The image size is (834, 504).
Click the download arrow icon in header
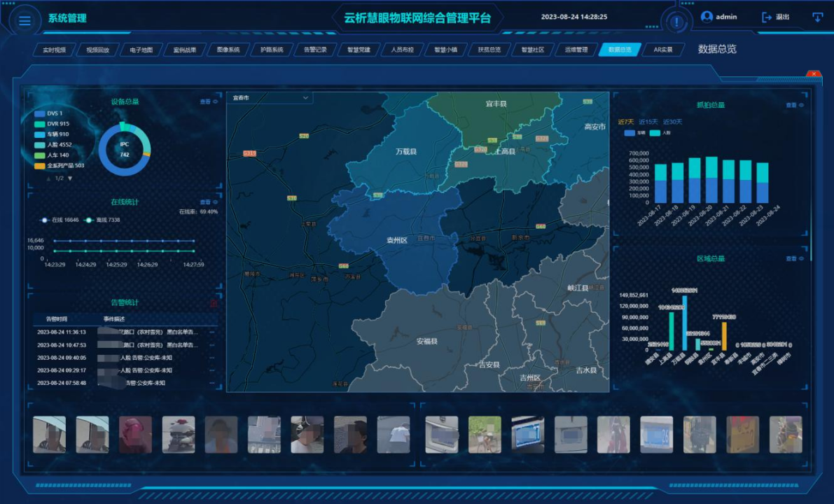pyautogui.click(x=817, y=17)
